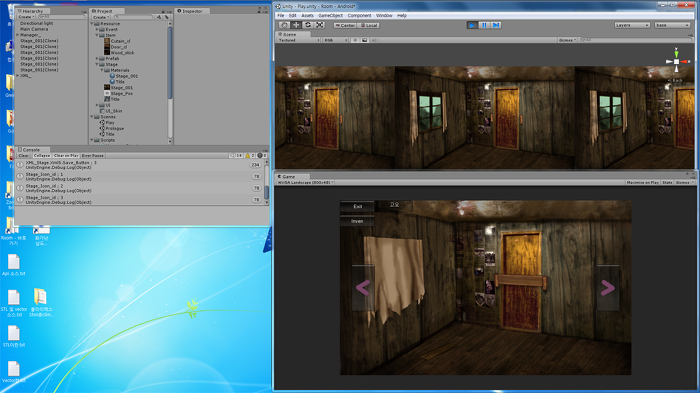Open the Window menu
Viewport: 700px width, 393px height.
click(384, 16)
